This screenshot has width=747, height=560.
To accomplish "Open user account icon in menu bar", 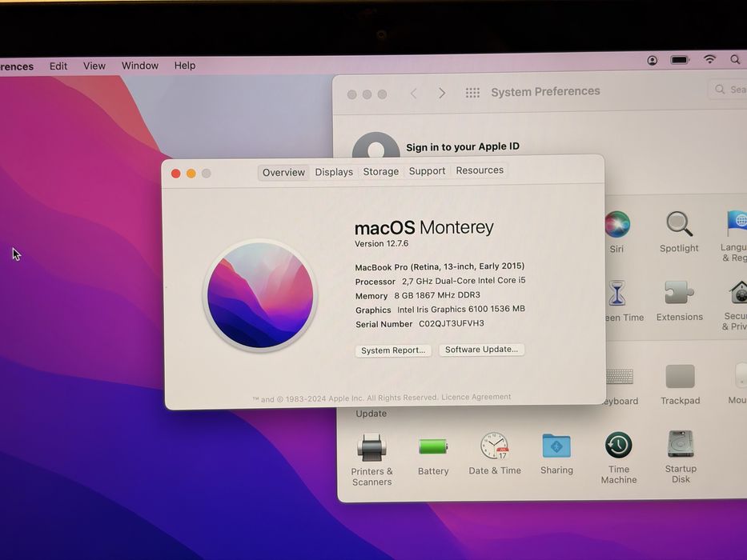I will coord(653,60).
